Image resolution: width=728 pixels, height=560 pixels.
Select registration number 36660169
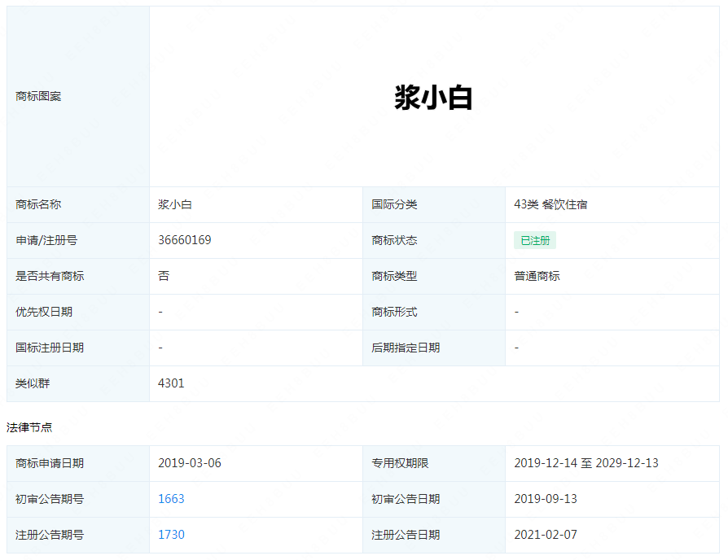[184, 240]
